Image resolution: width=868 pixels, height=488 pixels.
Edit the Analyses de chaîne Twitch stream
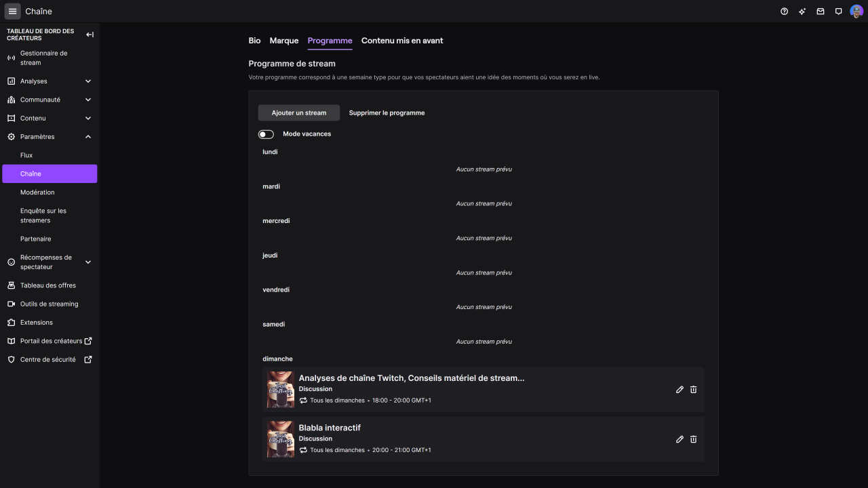(x=679, y=390)
